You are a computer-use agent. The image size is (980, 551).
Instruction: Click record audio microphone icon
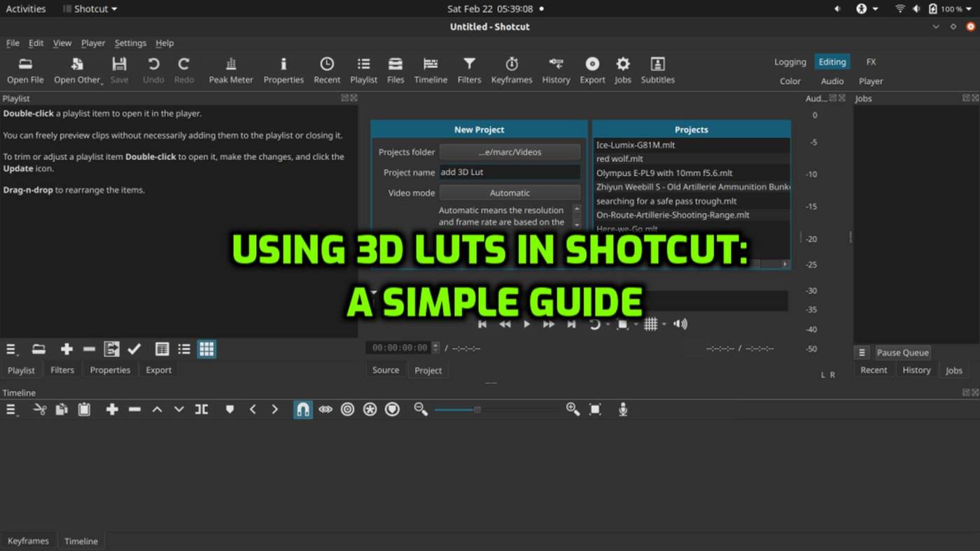623,410
